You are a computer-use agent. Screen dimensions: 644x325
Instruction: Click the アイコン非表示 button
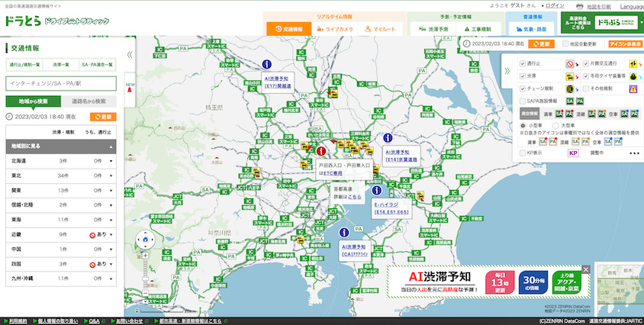tap(624, 44)
